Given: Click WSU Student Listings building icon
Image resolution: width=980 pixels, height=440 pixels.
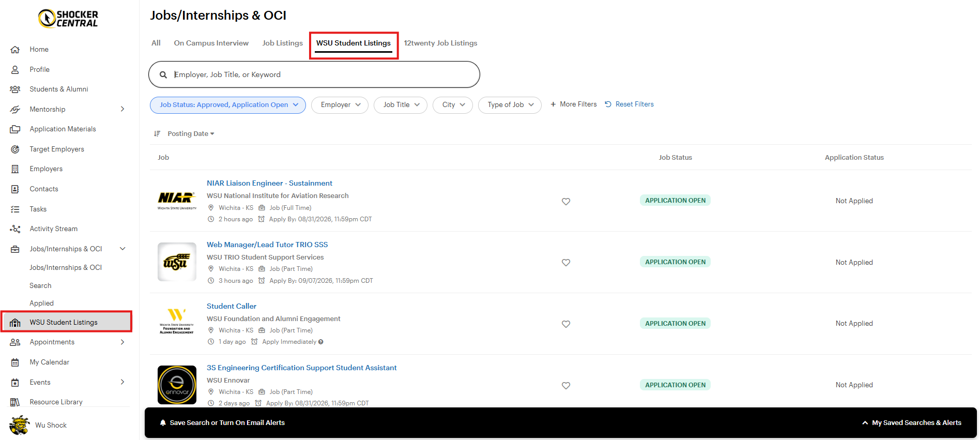Looking at the screenshot, I should [x=15, y=323].
